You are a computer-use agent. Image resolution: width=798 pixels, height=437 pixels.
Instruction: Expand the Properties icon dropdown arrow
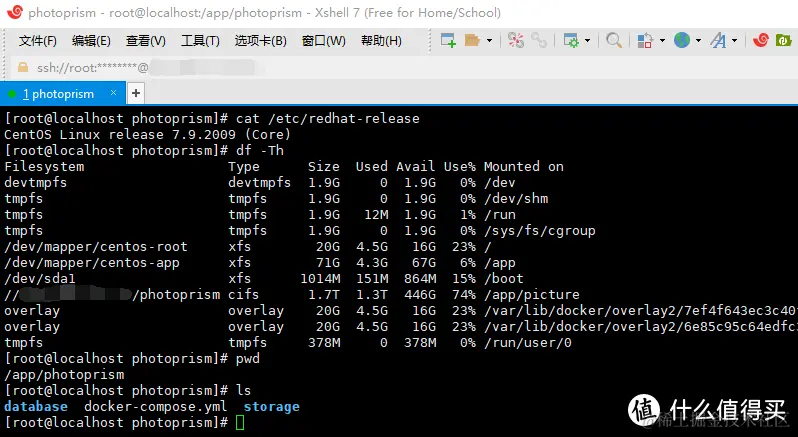click(587, 40)
